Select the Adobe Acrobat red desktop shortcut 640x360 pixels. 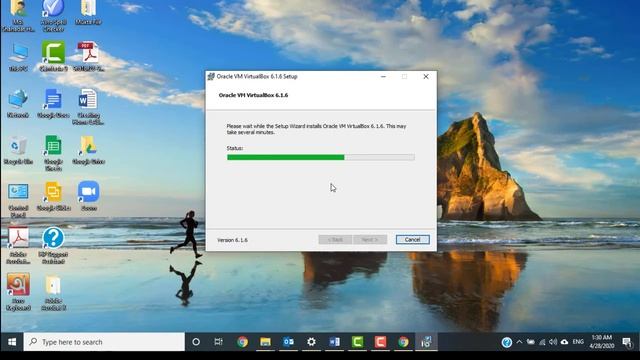18,246
